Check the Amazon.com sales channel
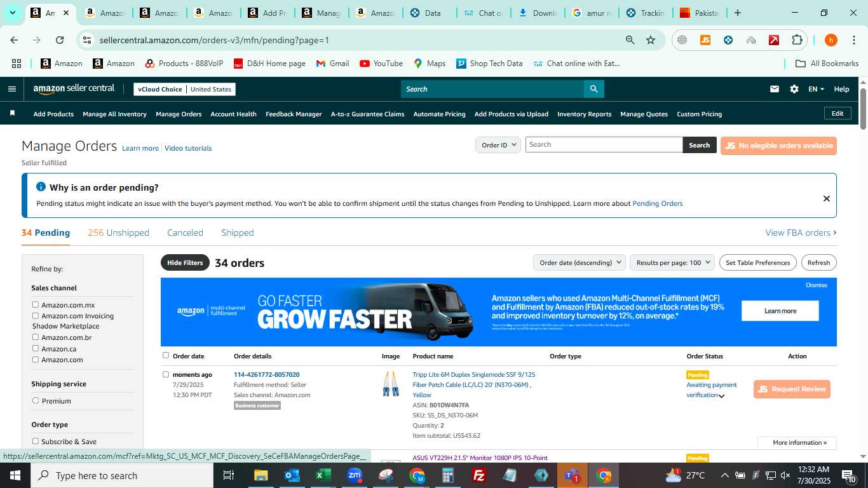 36,359
